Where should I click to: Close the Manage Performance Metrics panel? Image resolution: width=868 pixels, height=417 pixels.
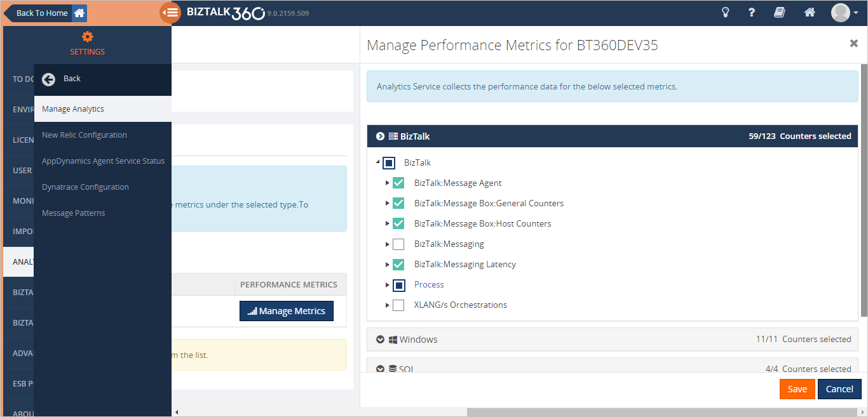click(x=854, y=43)
